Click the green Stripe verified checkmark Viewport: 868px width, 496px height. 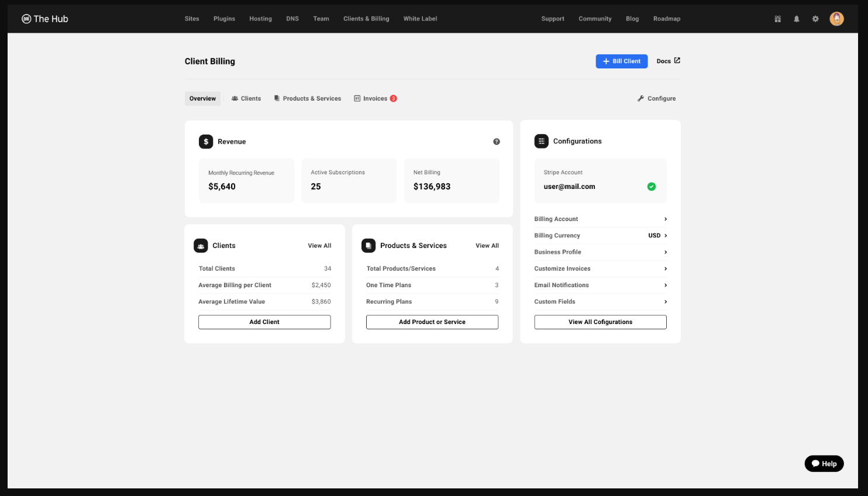click(652, 186)
